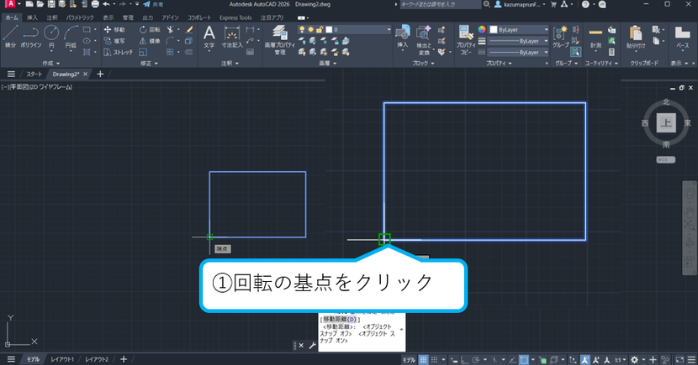Click the 挿入 (Insert block) button
Viewport: 698px width, 365px height.
(x=402, y=36)
